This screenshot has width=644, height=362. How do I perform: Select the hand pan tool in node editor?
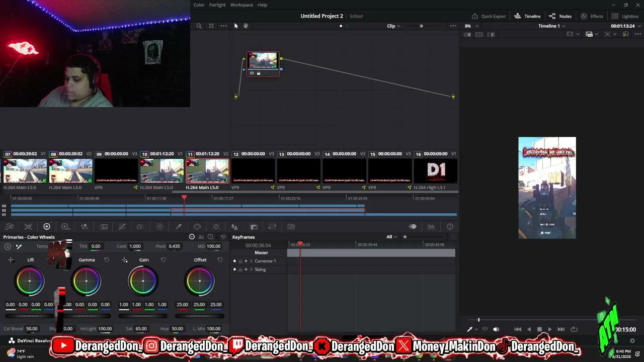click(246, 26)
